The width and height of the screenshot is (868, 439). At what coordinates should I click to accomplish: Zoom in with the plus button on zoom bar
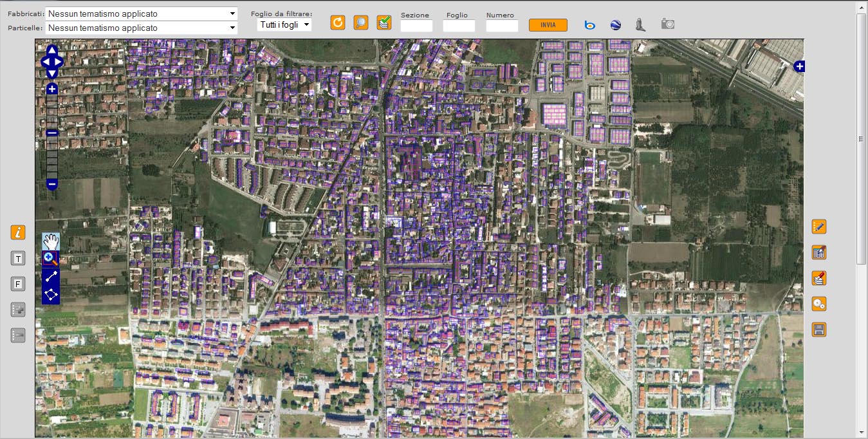[x=52, y=89]
